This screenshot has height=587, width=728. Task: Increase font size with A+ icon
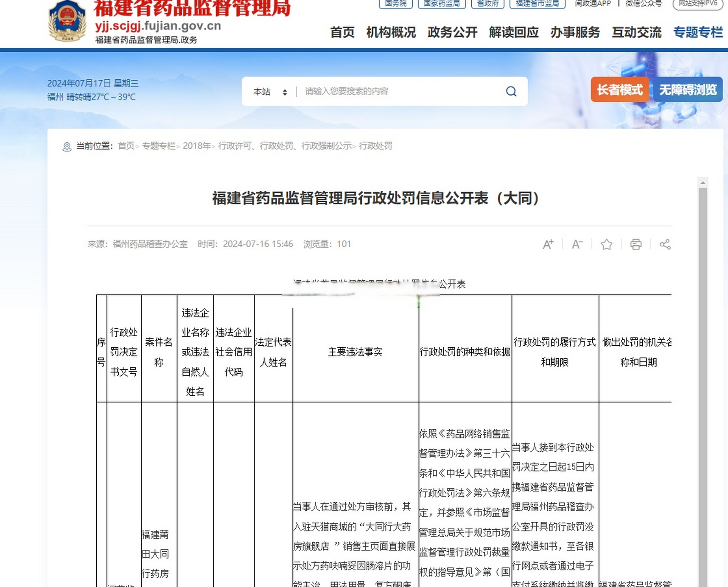[x=548, y=244]
